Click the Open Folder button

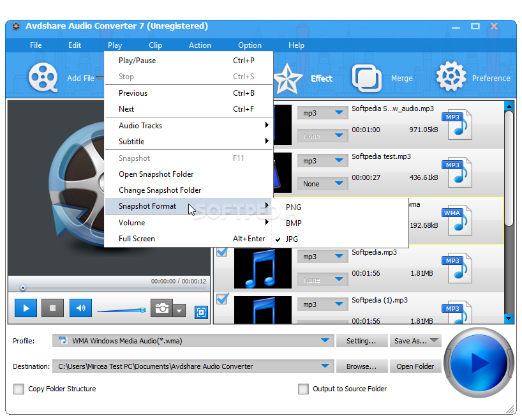415,366
